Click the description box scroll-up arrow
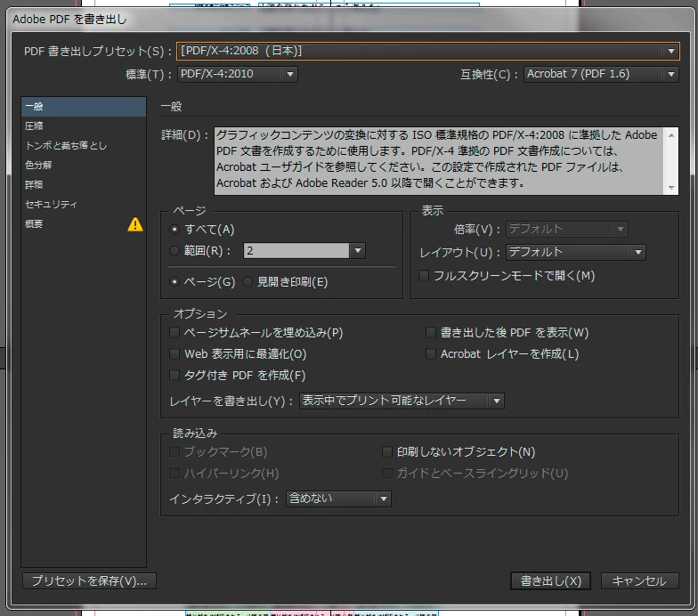Viewport: 698px width, 616px height. tap(671, 135)
